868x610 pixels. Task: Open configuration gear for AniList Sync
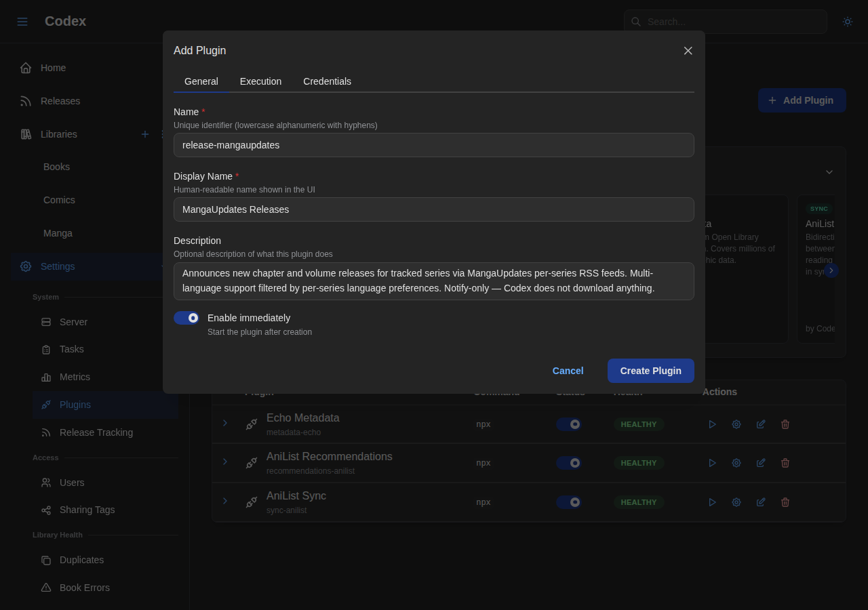[736, 502]
